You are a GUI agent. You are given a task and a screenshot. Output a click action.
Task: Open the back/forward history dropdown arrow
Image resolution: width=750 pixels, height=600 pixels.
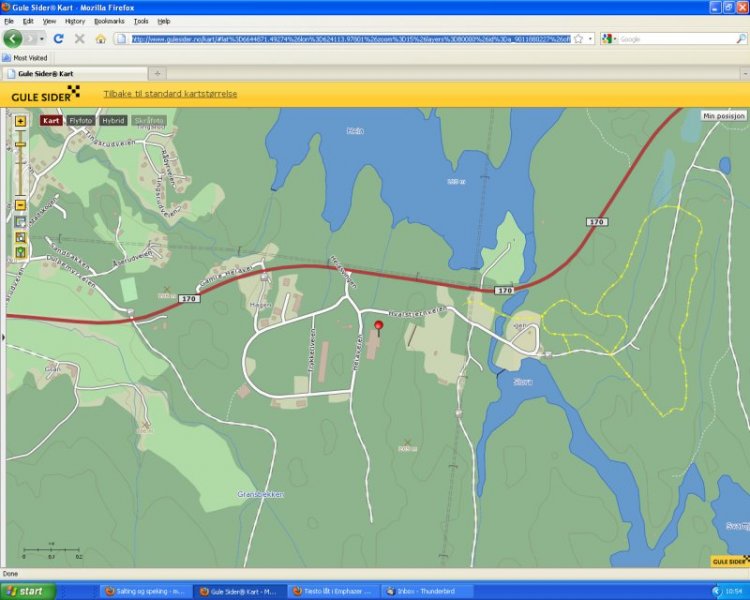tap(42, 39)
